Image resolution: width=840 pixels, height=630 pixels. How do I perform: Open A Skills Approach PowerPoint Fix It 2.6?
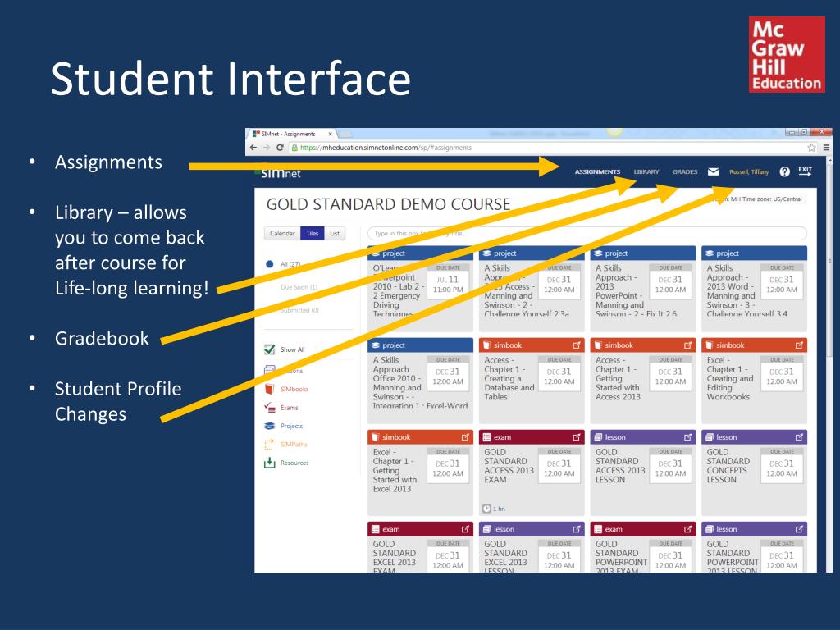point(643,289)
